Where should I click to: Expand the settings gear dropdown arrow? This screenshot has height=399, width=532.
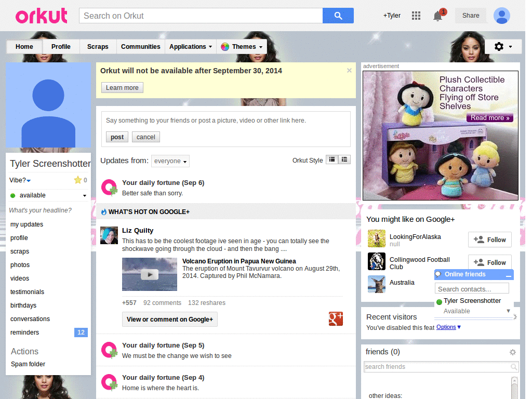click(510, 47)
